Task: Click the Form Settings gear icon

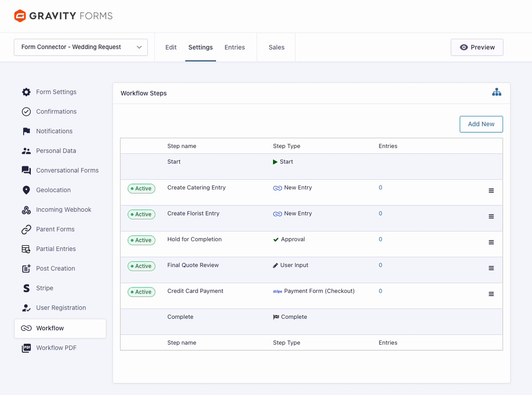Action: [26, 92]
